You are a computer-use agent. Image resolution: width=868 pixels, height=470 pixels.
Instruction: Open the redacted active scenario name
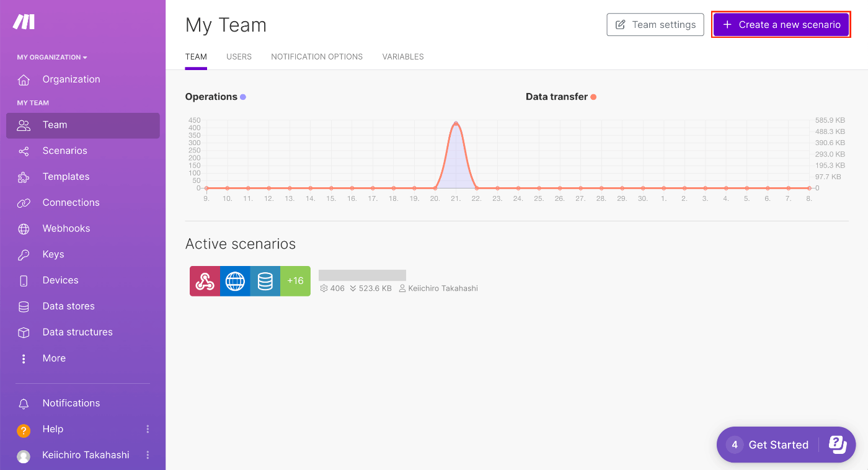tap(362, 275)
